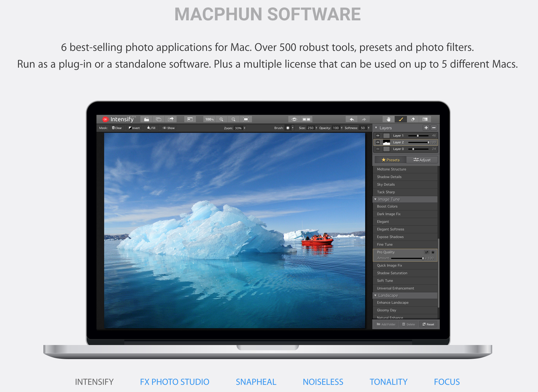Toggle the side panel view icon
The width and height of the screenshot is (538, 392).
(190, 119)
